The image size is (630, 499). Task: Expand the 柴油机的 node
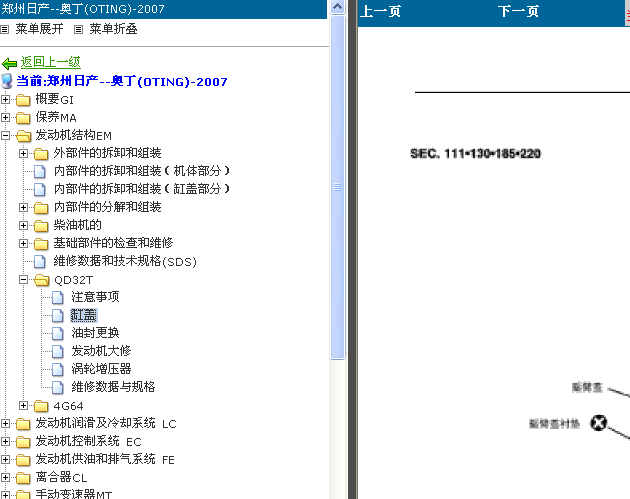point(23,225)
